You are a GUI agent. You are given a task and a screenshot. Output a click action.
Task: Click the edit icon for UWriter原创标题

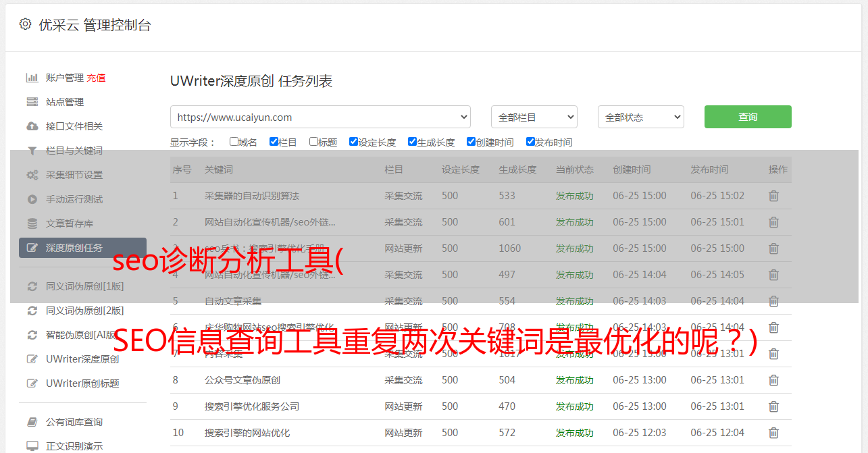click(x=32, y=383)
